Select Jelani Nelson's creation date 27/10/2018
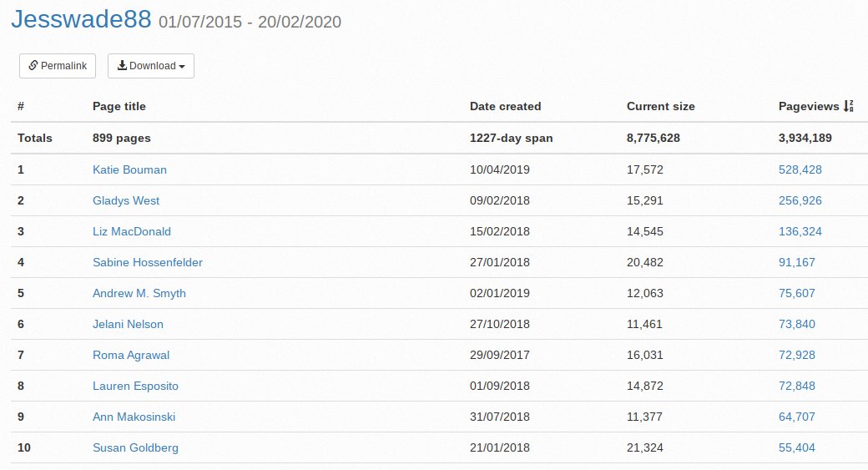Viewport: 868px width, 470px height. [500, 325]
